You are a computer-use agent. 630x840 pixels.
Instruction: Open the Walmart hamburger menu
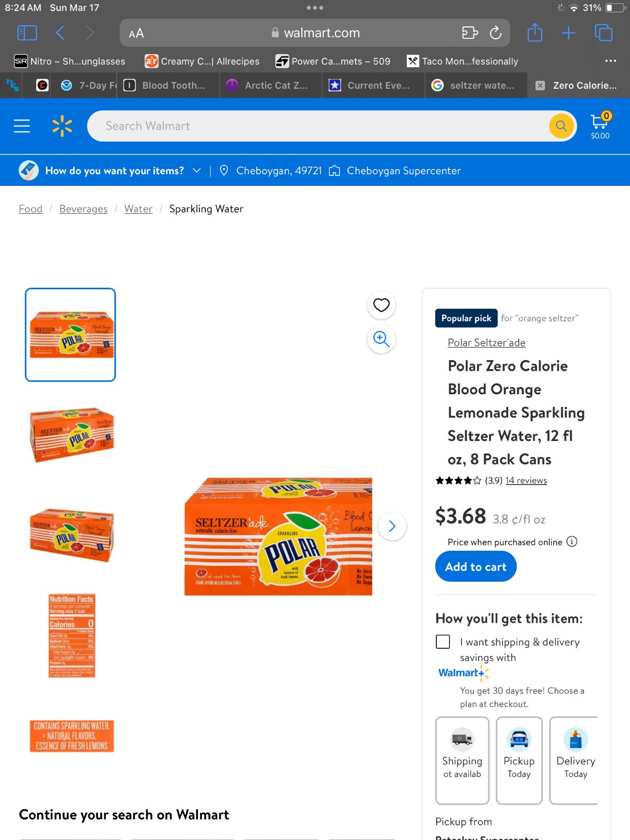[x=22, y=126]
